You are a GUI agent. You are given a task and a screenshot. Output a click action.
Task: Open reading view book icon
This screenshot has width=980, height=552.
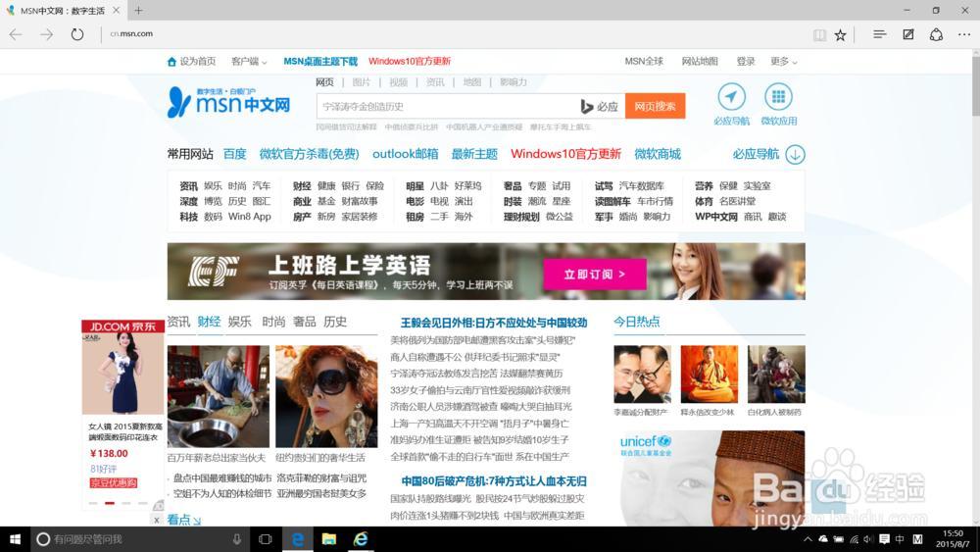click(819, 35)
